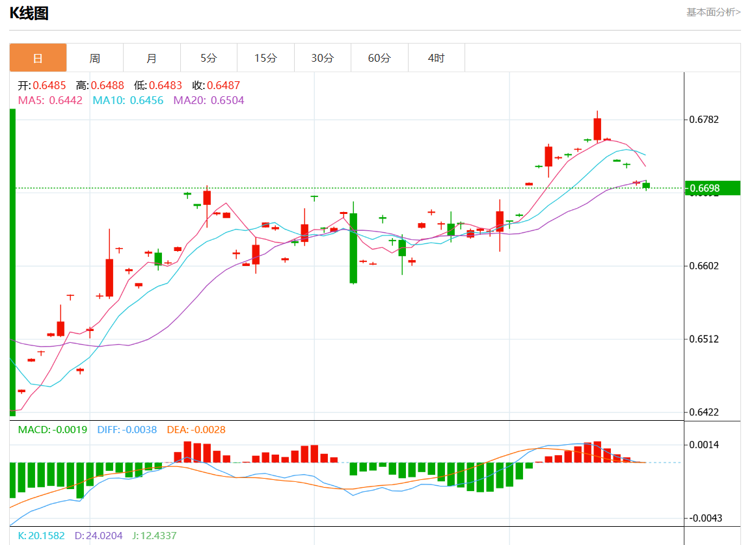Open the 30分 interval tab
Screen dimensions: 756x545
click(323, 58)
